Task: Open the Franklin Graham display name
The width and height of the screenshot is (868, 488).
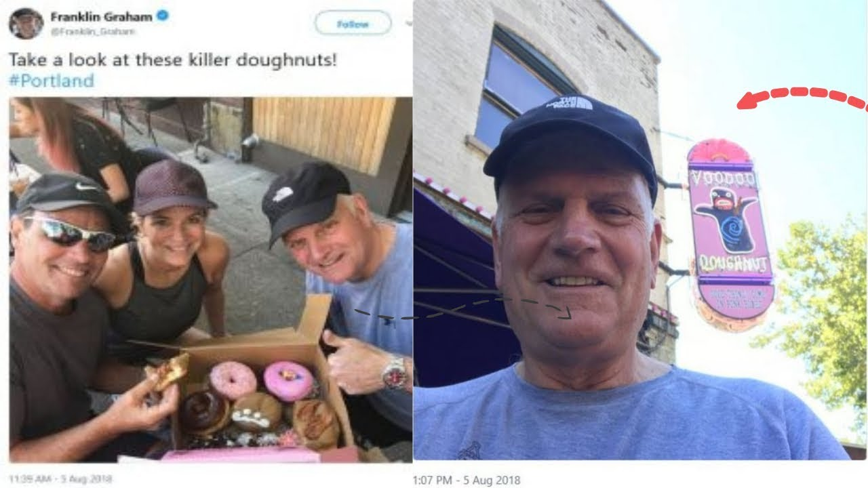Action: (x=100, y=16)
